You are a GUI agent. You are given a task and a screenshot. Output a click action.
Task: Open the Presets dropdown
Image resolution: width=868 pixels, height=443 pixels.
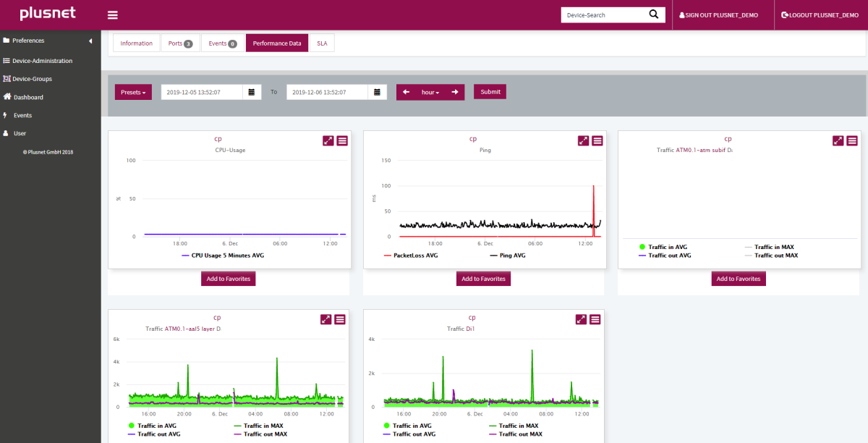pos(133,92)
